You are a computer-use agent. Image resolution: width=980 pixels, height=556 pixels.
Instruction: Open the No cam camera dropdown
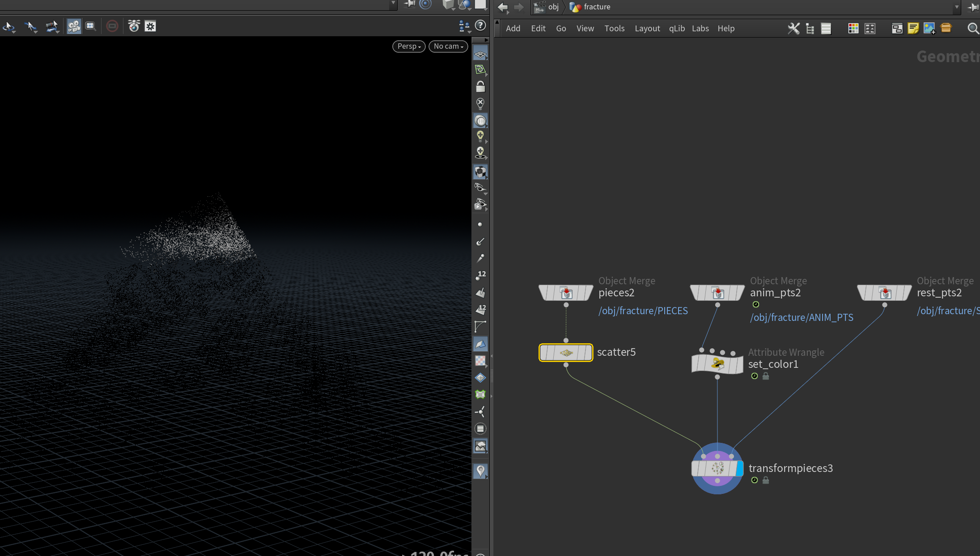click(x=448, y=46)
